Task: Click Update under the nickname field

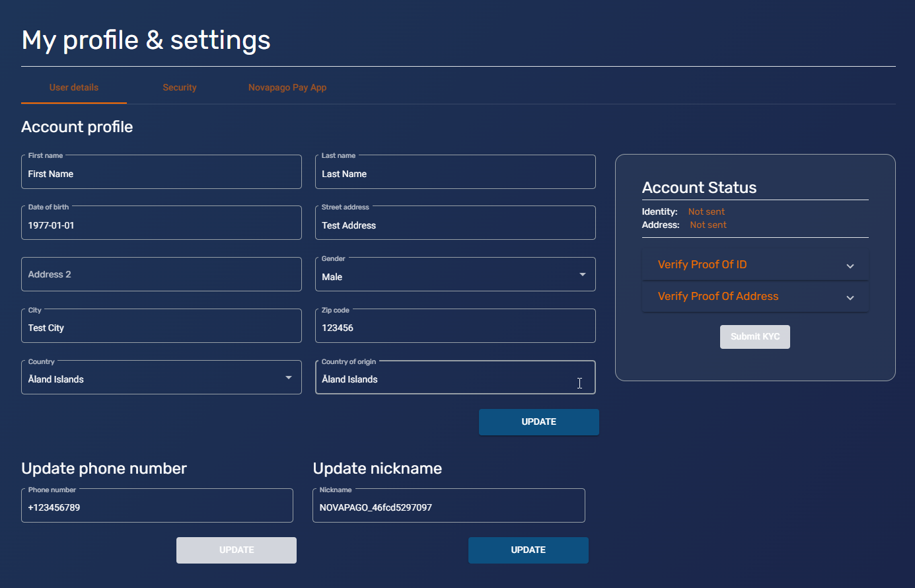Action: (x=528, y=550)
